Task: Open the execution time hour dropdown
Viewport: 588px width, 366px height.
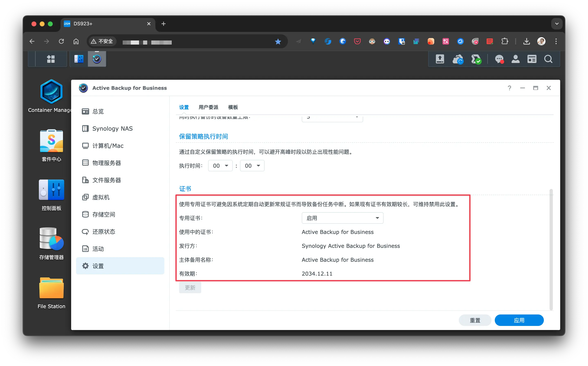Action: pos(220,166)
